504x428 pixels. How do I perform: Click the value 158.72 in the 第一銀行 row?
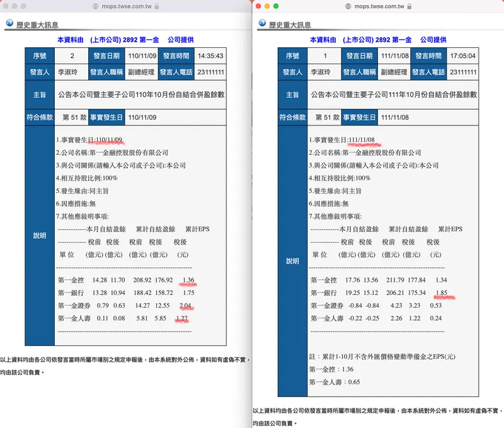click(x=164, y=293)
